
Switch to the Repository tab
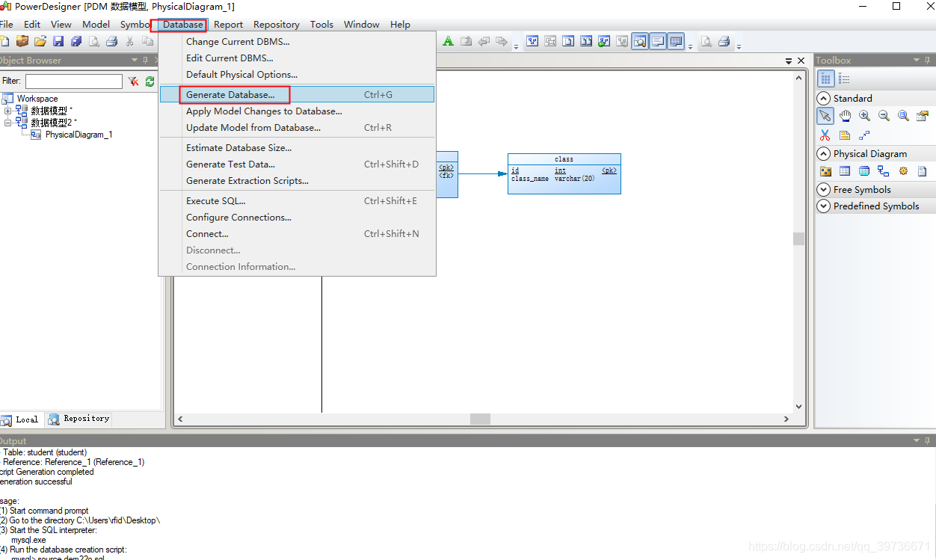pos(78,419)
